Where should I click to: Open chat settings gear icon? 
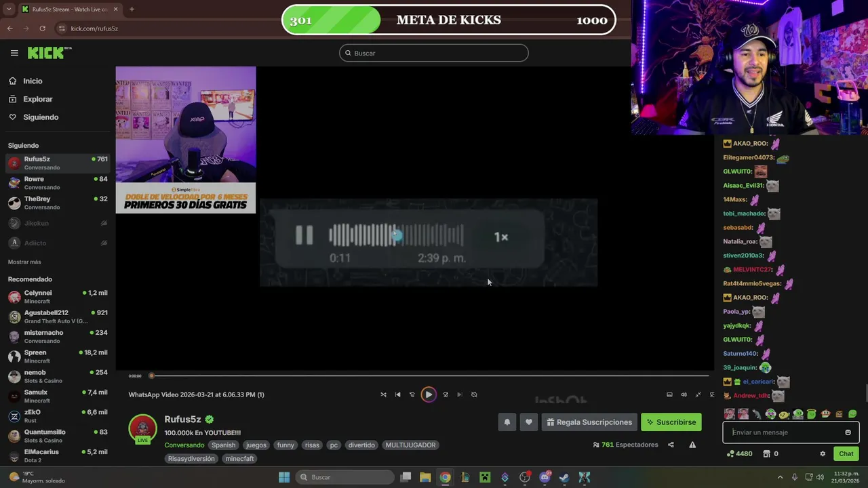click(823, 454)
